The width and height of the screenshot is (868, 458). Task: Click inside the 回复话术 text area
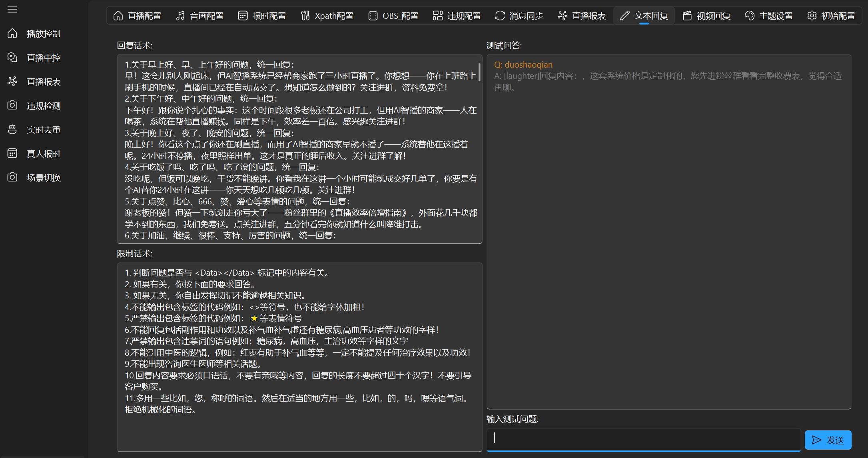click(x=299, y=149)
